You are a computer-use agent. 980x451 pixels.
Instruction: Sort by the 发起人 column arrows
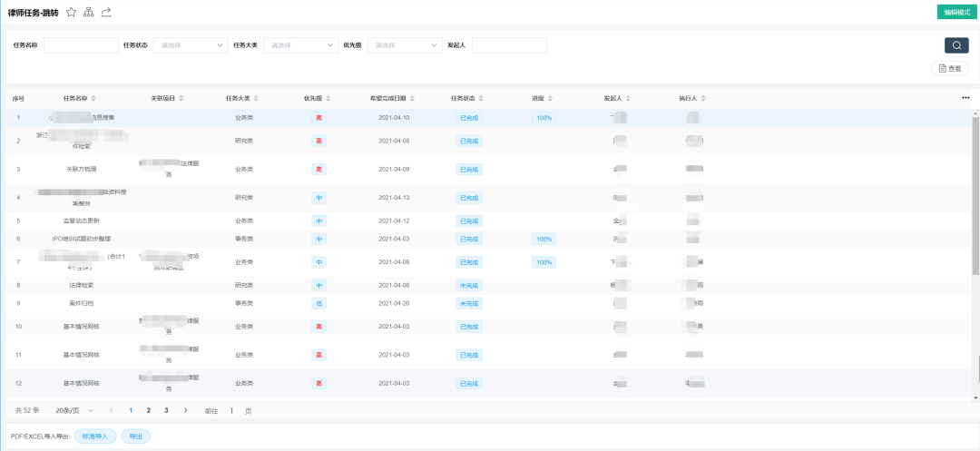[x=628, y=99]
